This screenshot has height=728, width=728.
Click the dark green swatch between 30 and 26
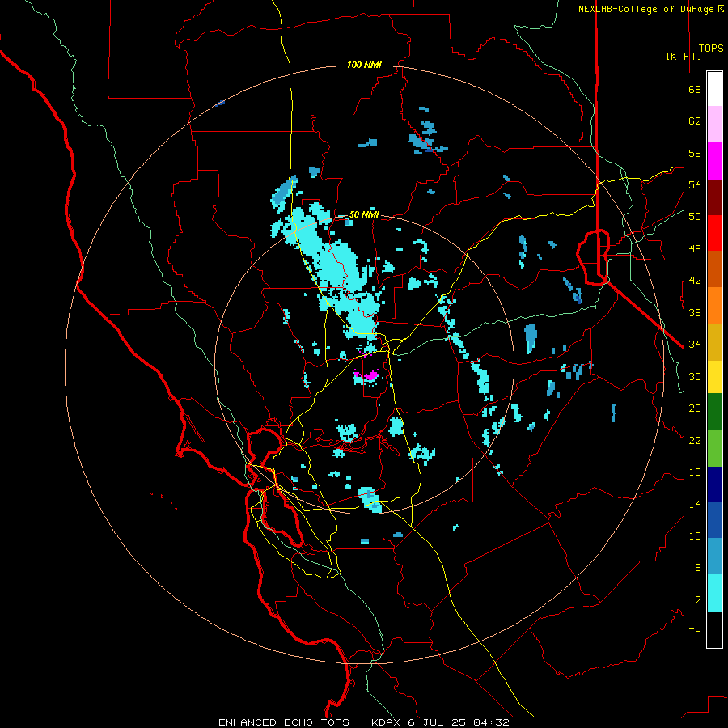[x=714, y=412]
